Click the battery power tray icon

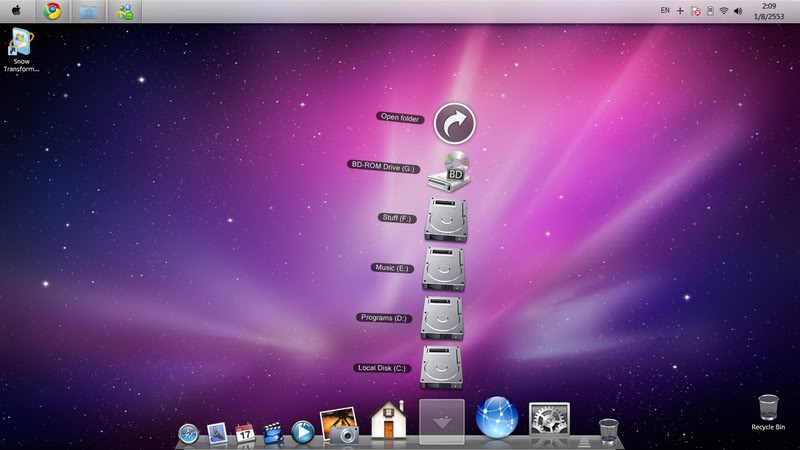click(x=710, y=11)
